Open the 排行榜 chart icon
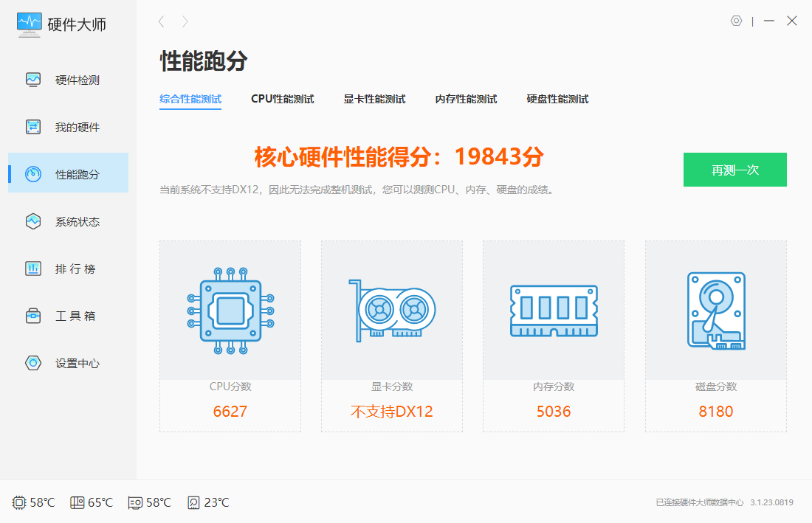Screen dimensions: 812x523 click(33, 269)
